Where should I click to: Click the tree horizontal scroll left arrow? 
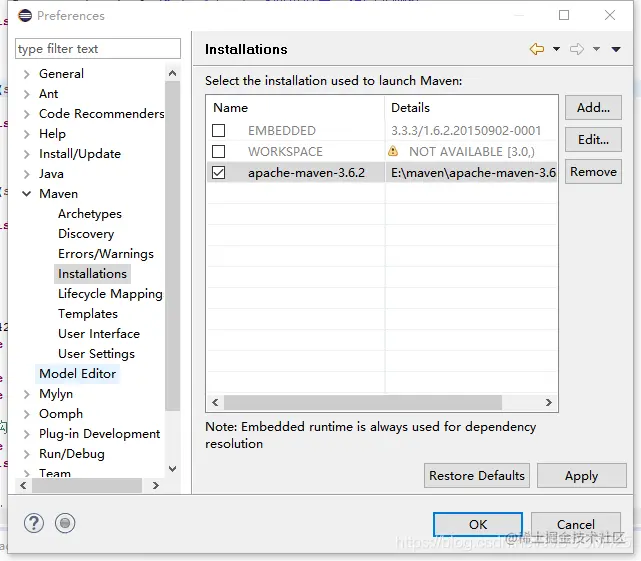23,485
